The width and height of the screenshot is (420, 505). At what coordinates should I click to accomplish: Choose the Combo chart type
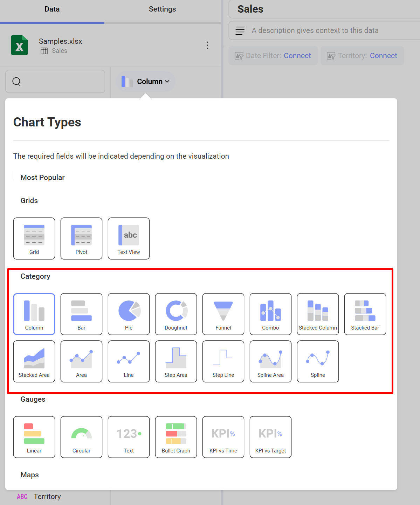tap(270, 314)
